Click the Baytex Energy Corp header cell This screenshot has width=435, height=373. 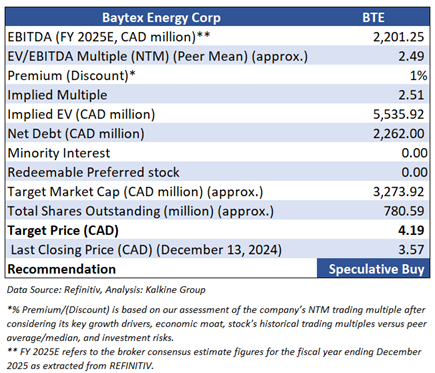point(161,17)
